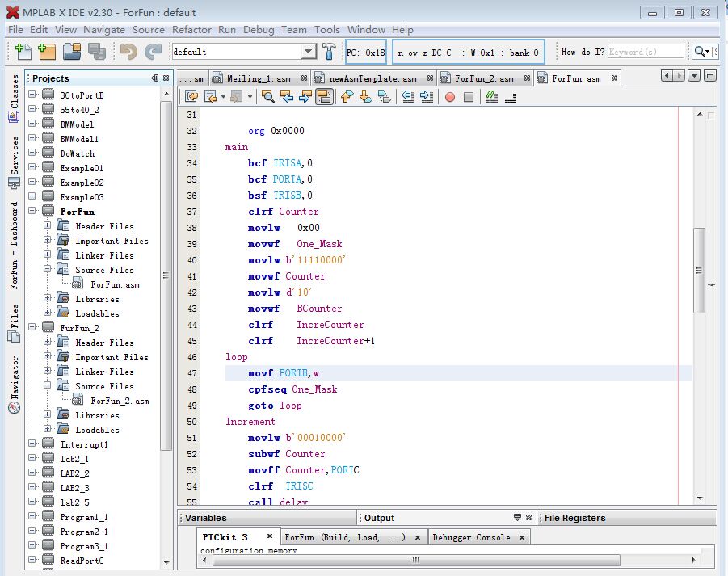728x576 pixels.
Task: Minimize the Projects panel using its arrow icon
Action: point(154,78)
